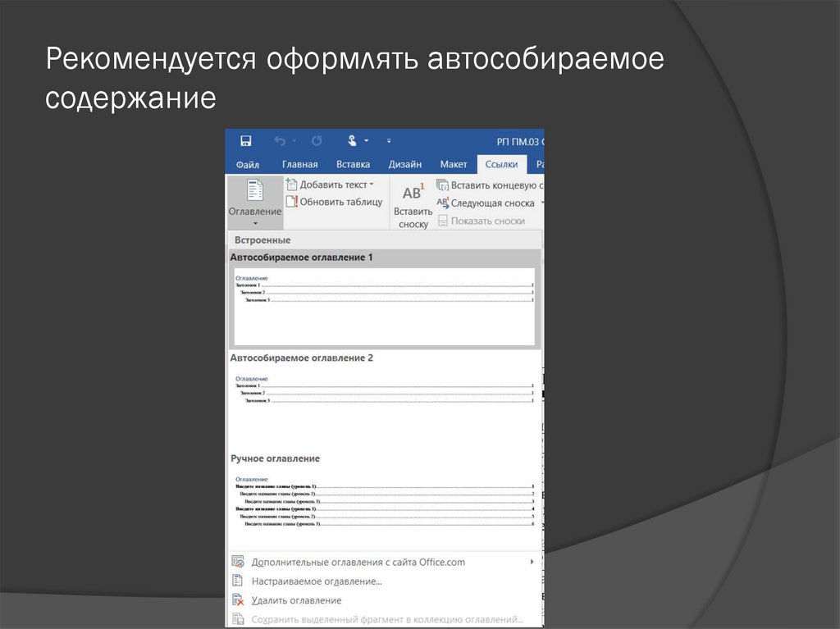The height and width of the screenshot is (629, 840).
Task: Click the Redo icon in title bar
Action: click(317, 141)
